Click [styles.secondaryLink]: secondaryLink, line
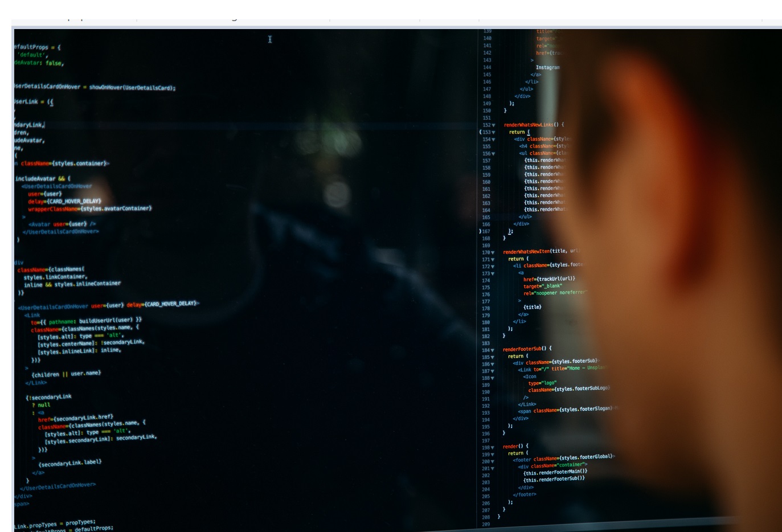The width and height of the screenshot is (782, 532). (x=101, y=440)
